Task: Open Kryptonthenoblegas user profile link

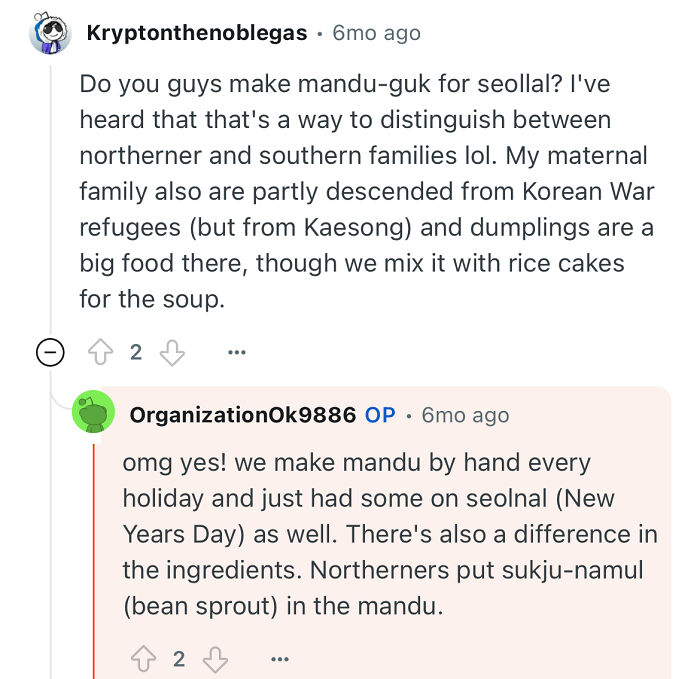Action: click(197, 33)
